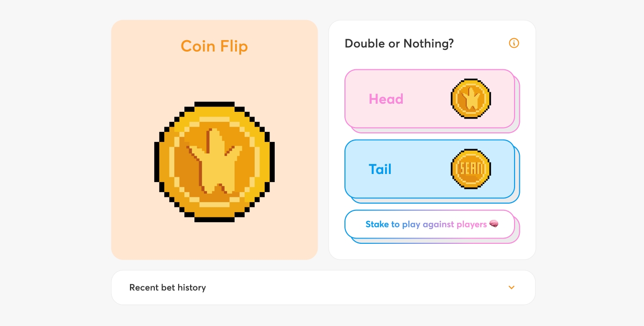Click the word Stake on gradient button
Viewport: 644px width, 326px height.
coord(377,224)
